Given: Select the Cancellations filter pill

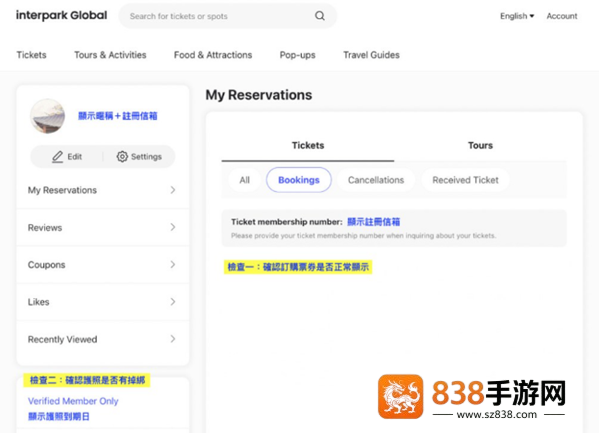Looking at the screenshot, I should click(376, 180).
